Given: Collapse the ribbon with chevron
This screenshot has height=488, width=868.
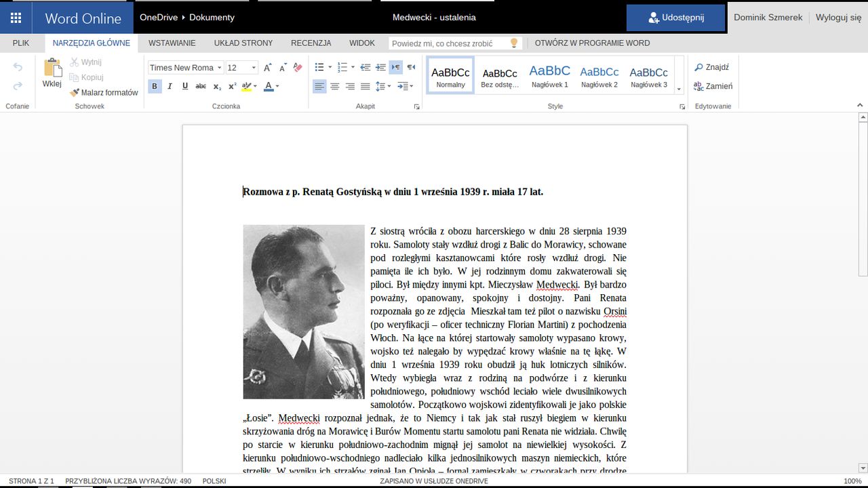Looking at the screenshot, I should pos(860,106).
